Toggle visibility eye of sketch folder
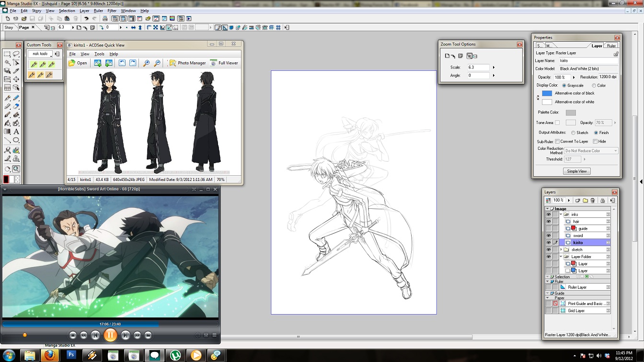644x362 pixels. coord(549,249)
